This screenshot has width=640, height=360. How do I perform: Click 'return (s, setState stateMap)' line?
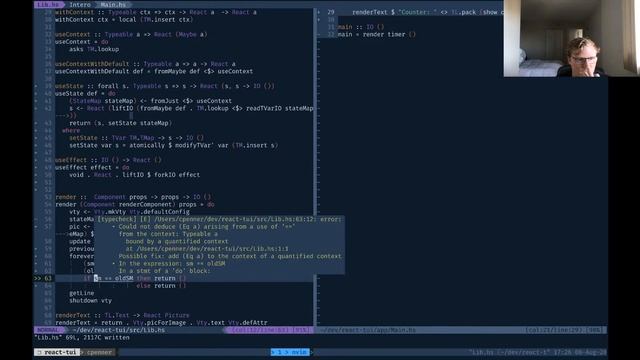point(120,123)
